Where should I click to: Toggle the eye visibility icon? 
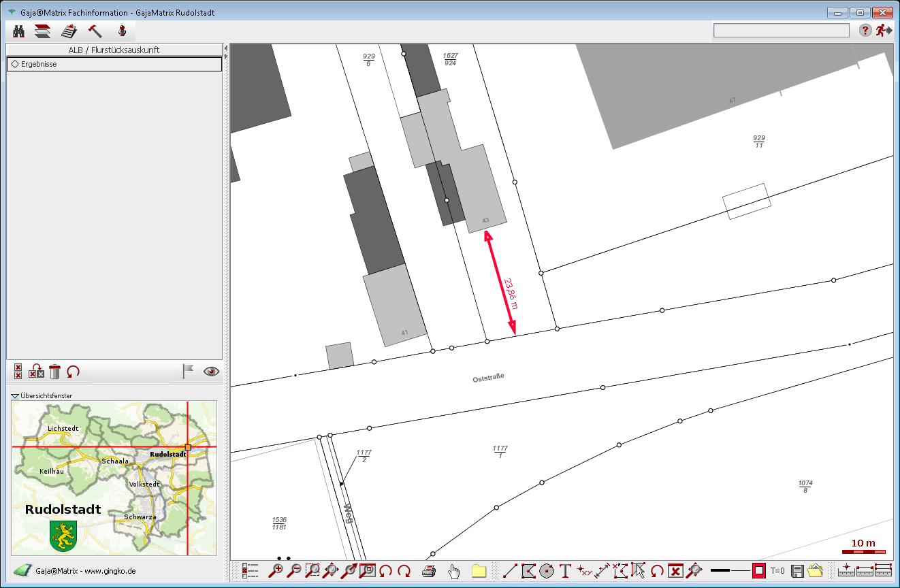(x=212, y=371)
